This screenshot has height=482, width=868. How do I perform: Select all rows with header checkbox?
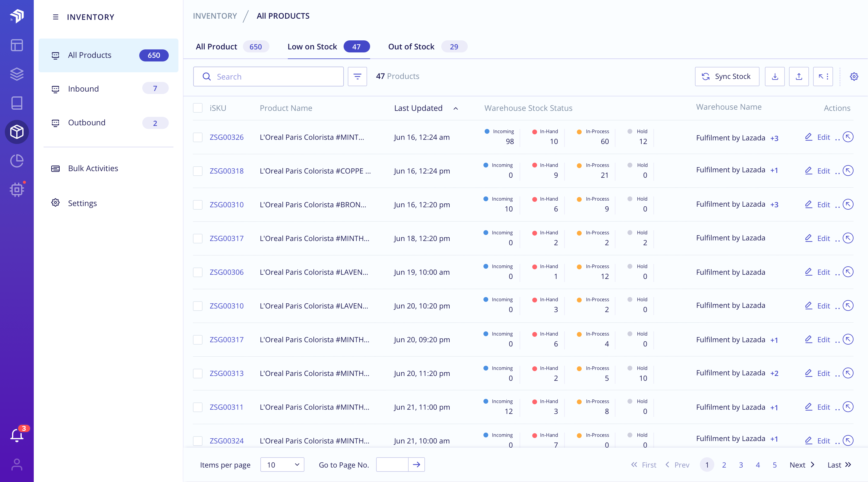(197, 108)
